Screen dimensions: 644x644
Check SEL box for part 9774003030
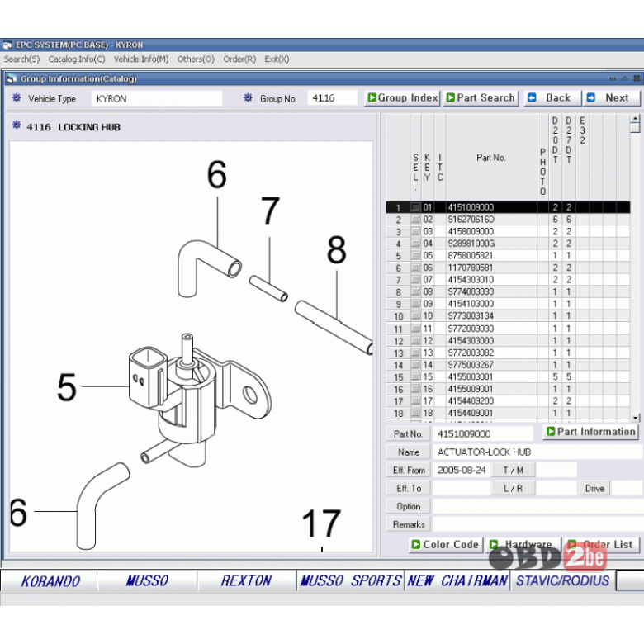pos(415,291)
